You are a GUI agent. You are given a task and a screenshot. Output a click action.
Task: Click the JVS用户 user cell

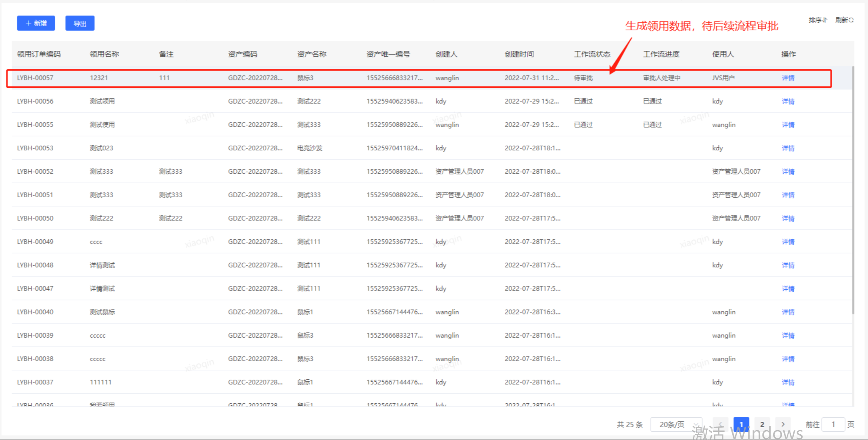pyautogui.click(x=723, y=78)
